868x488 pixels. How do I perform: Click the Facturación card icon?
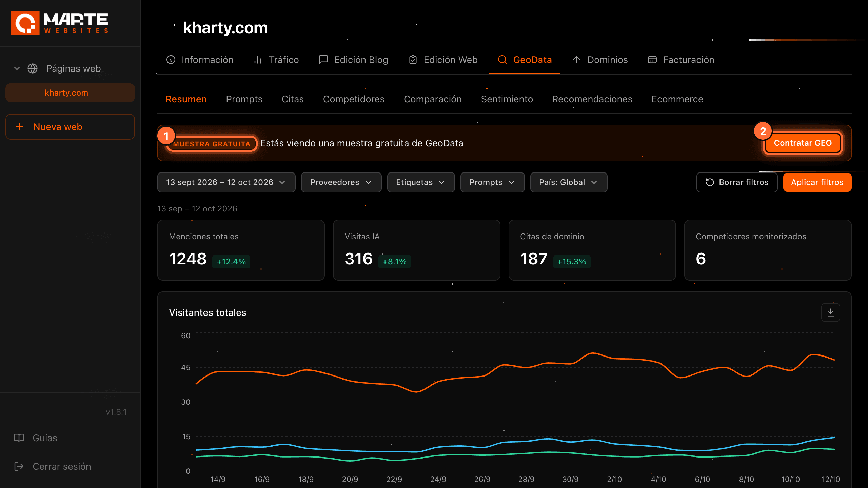pyautogui.click(x=652, y=60)
